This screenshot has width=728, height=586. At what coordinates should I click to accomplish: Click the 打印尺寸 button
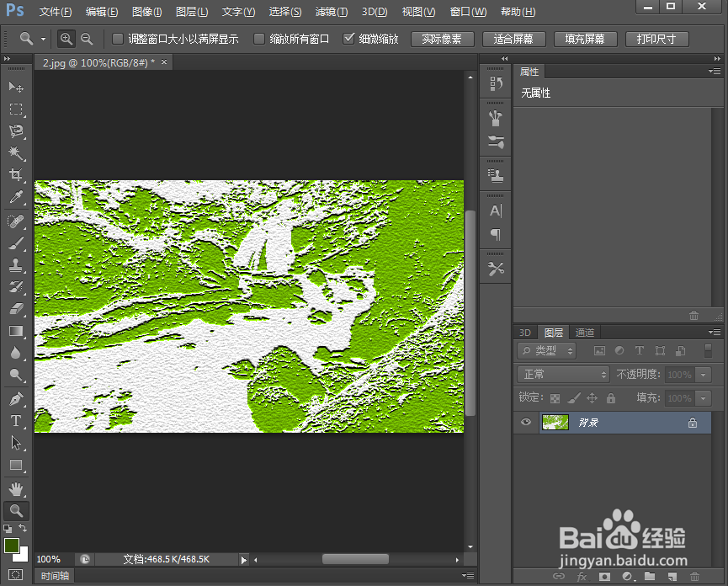click(656, 39)
